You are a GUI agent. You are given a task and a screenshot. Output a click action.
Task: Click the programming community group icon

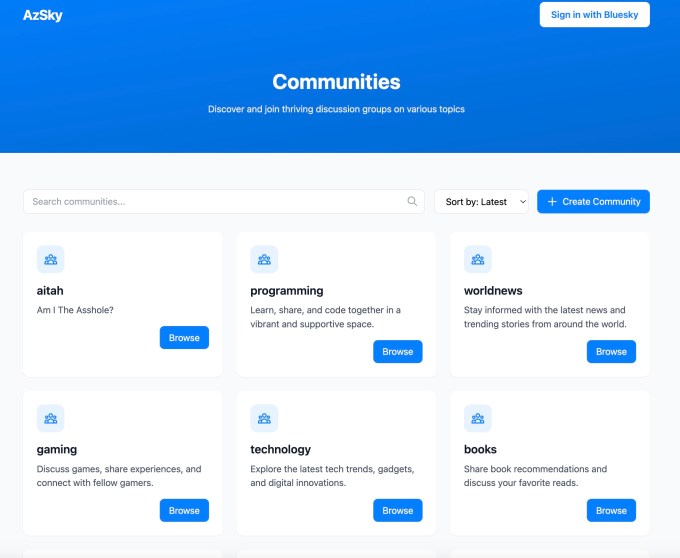coord(264,259)
